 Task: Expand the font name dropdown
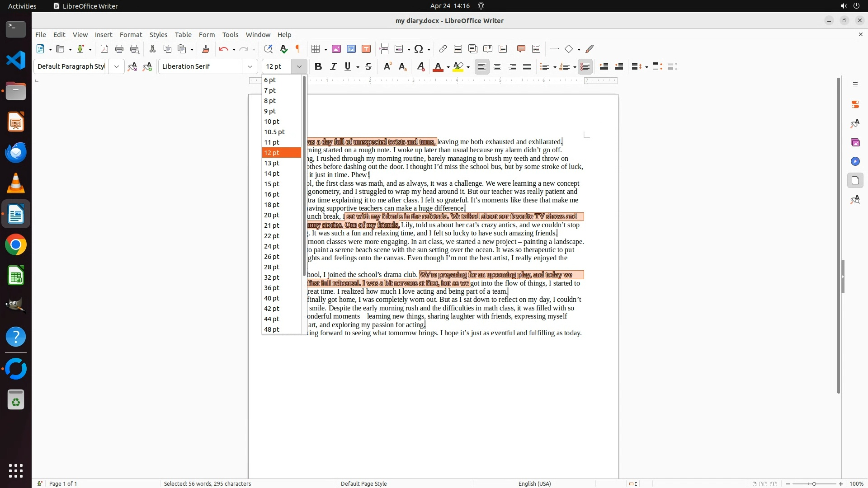coord(250,66)
